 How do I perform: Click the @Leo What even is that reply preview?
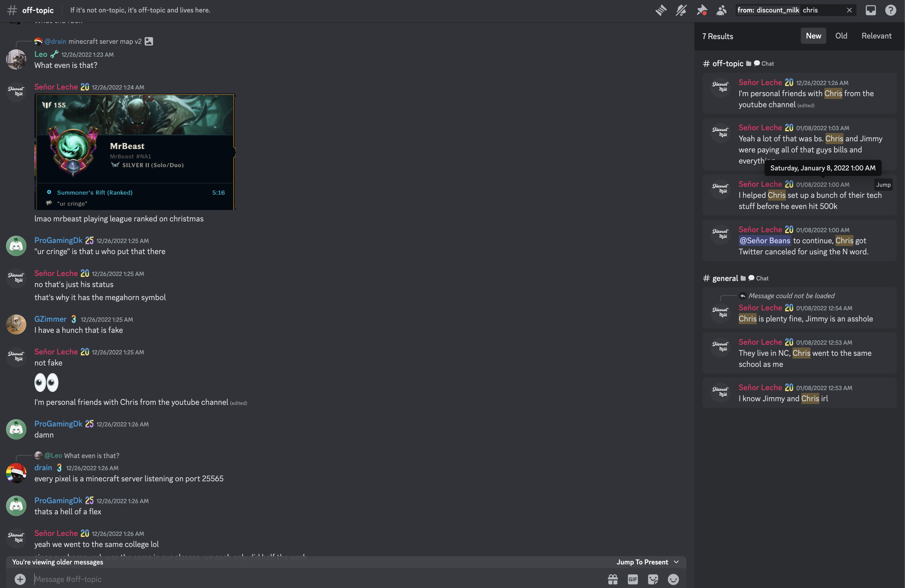pyautogui.click(x=77, y=456)
